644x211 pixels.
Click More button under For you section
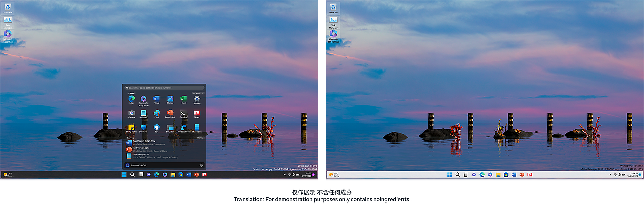[200, 138]
